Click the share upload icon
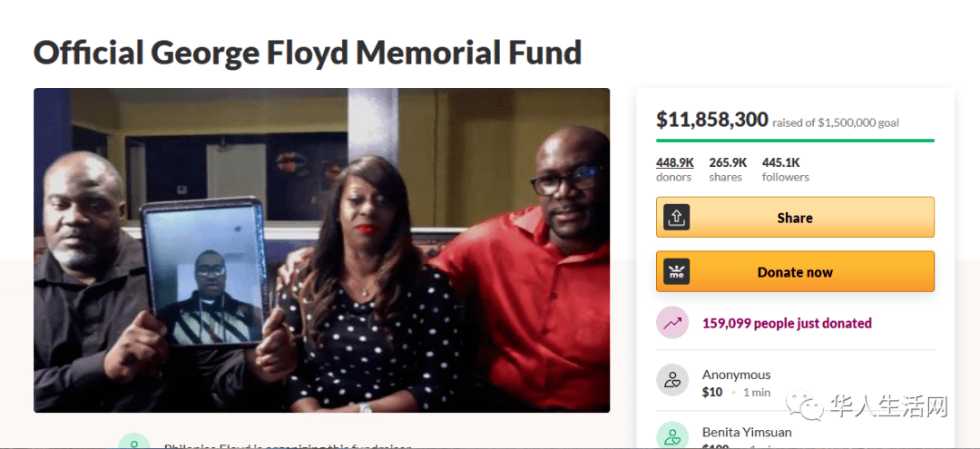The height and width of the screenshot is (449, 980). point(678,218)
